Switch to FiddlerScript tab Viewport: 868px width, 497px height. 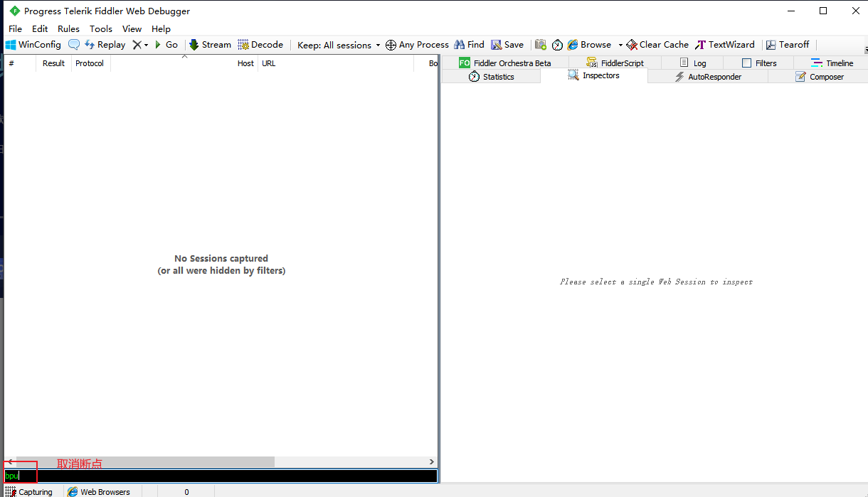[x=615, y=63]
